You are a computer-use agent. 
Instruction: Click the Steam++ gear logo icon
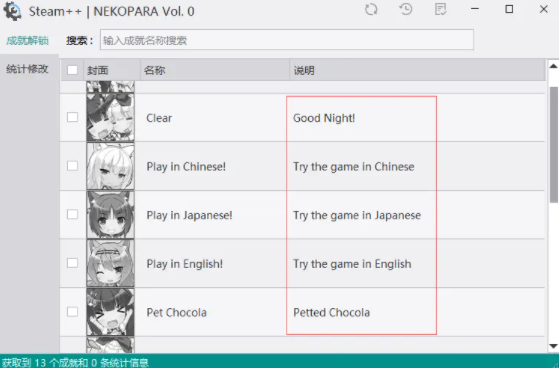pos(12,11)
